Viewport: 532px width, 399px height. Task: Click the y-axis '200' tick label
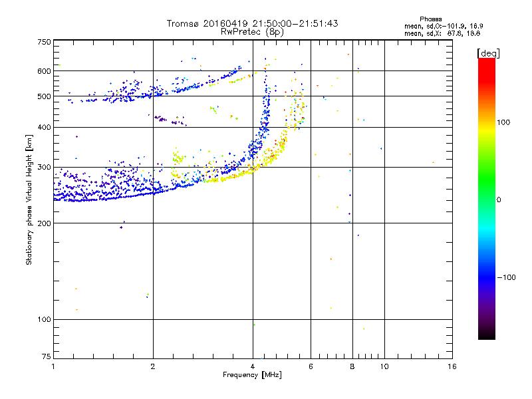44,223
